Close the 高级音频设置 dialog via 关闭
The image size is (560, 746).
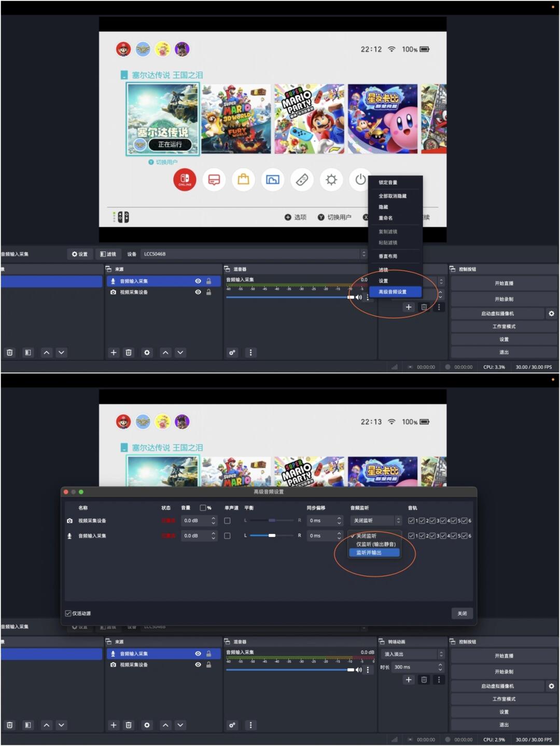(x=462, y=613)
